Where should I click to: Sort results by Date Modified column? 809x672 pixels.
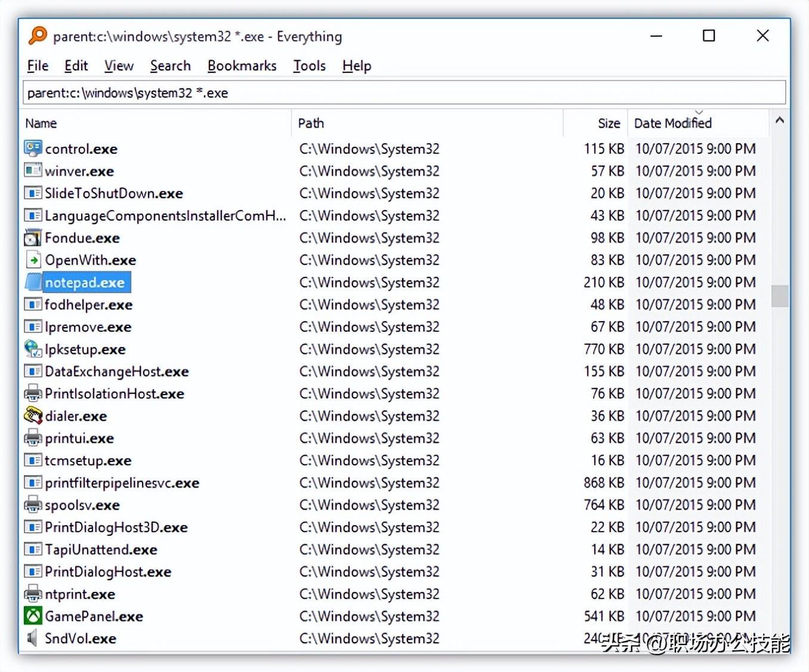pos(699,123)
